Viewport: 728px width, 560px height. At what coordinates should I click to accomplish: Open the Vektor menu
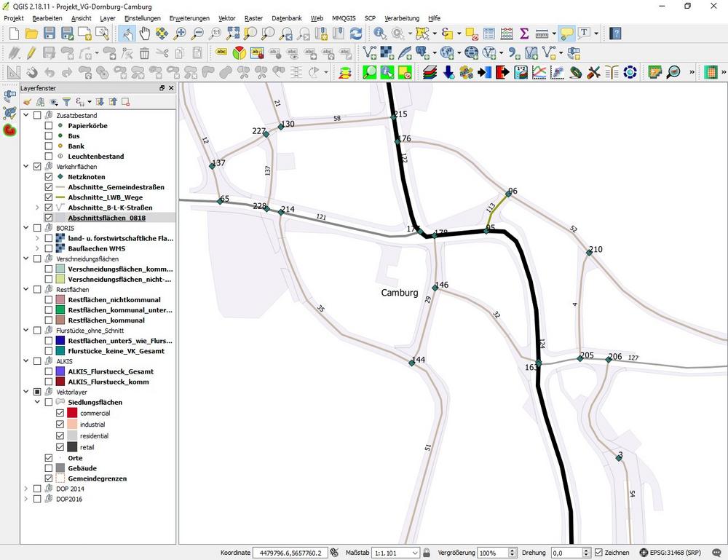point(226,17)
